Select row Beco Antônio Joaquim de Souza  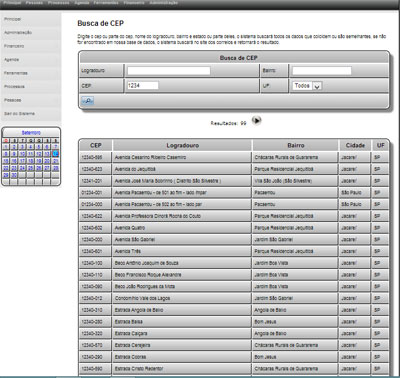pos(234,263)
